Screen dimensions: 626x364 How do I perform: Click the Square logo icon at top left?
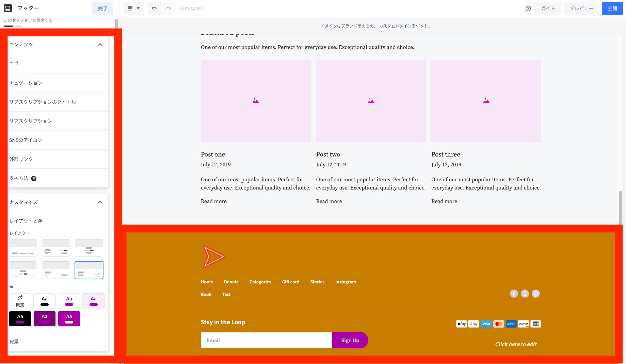pyautogui.click(x=7, y=8)
